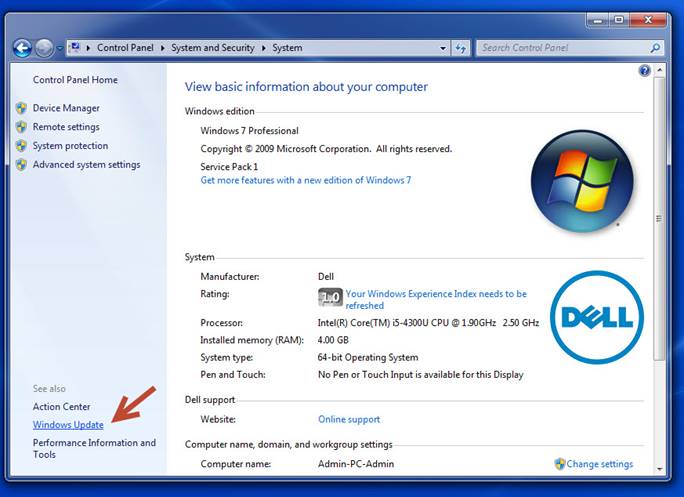Click Get more features with new edition link
Screen dimensions: 684x497
pyautogui.click(x=305, y=180)
